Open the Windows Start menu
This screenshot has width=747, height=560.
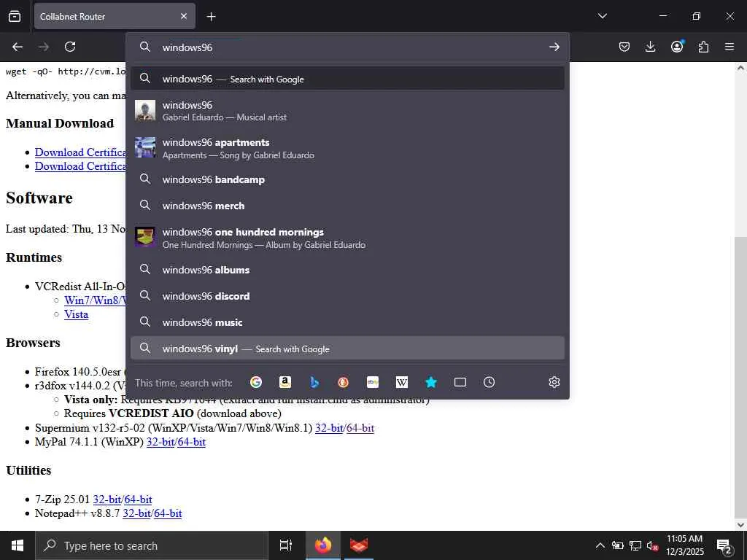tap(18, 545)
